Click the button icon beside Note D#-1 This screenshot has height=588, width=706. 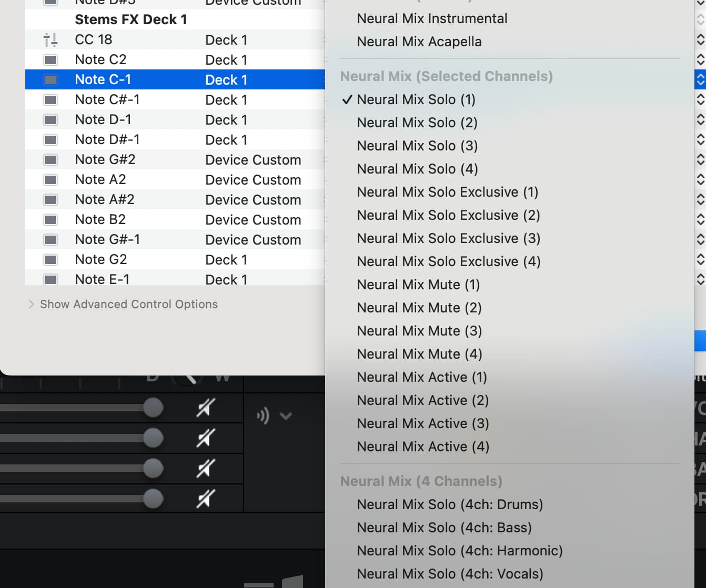(x=51, y=139)
